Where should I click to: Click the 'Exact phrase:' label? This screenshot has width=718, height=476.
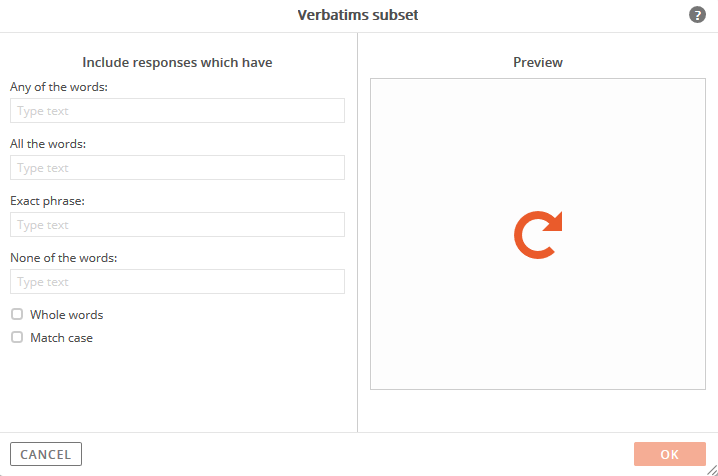click(47, 201)
